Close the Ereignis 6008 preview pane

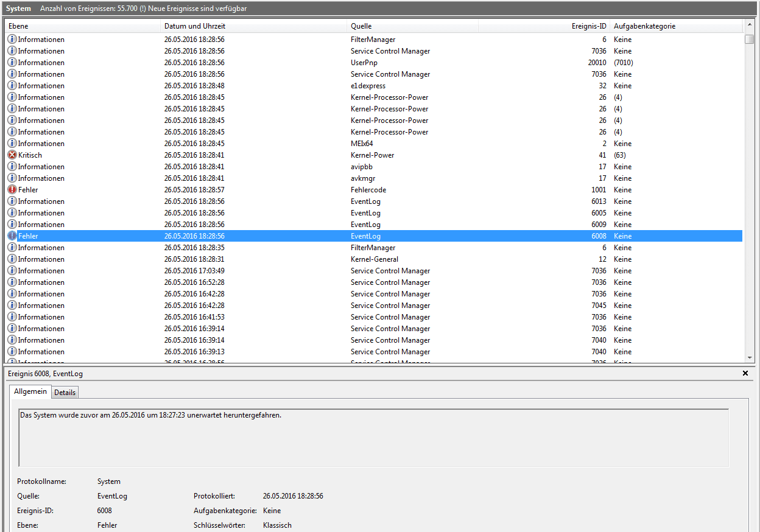coord(745,373)
